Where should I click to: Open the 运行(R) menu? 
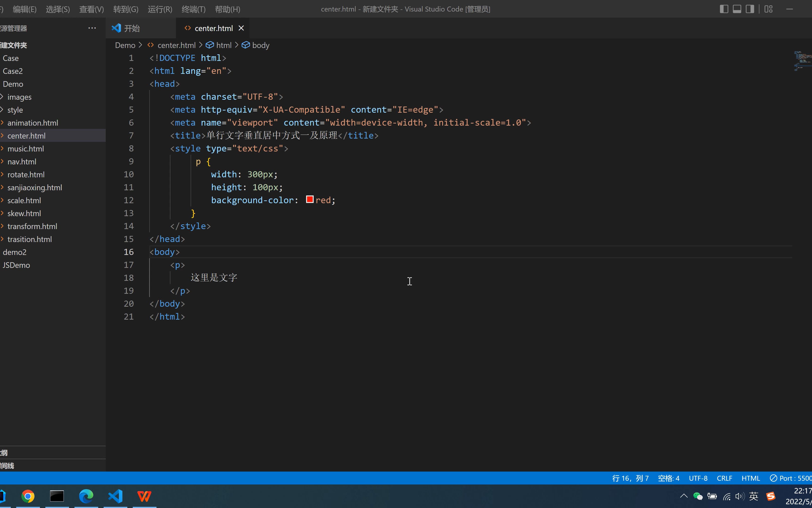[160, 9]
